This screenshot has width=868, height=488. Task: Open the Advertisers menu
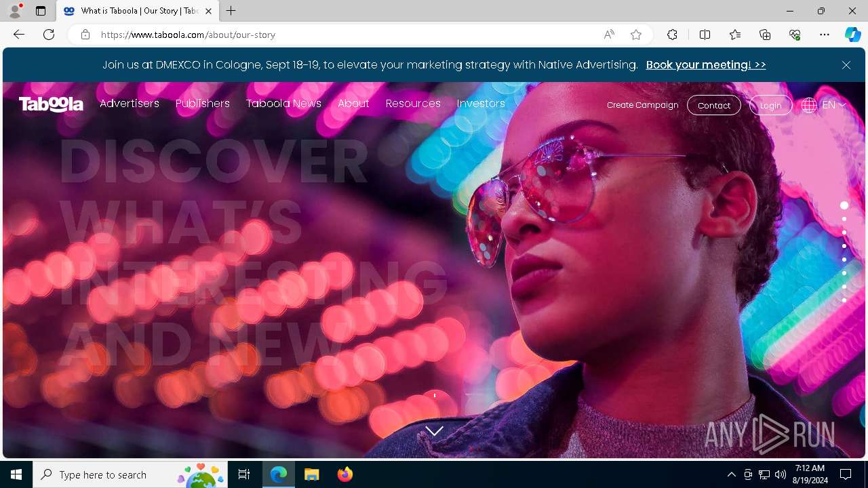[130, 104]
